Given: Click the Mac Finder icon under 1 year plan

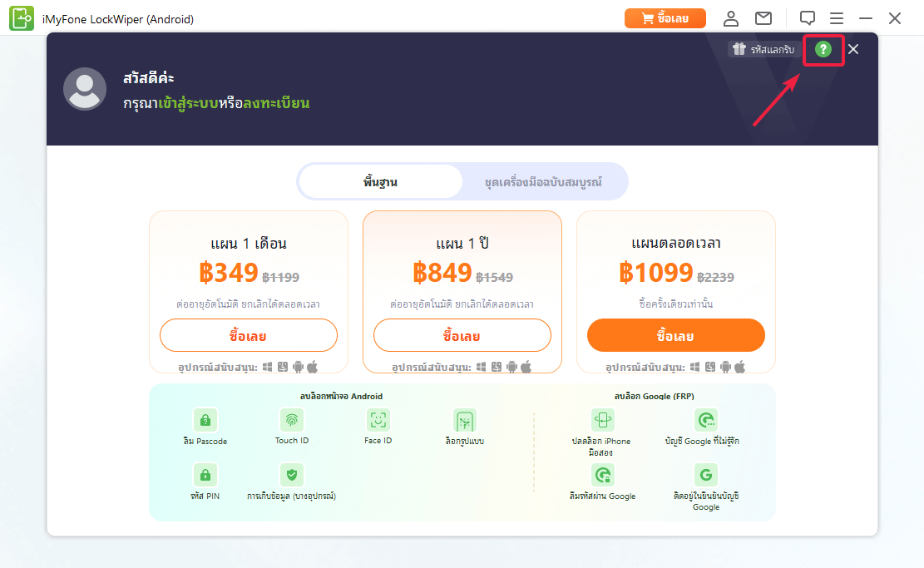Looking at the screenshot, I should [x=497, y=367].
